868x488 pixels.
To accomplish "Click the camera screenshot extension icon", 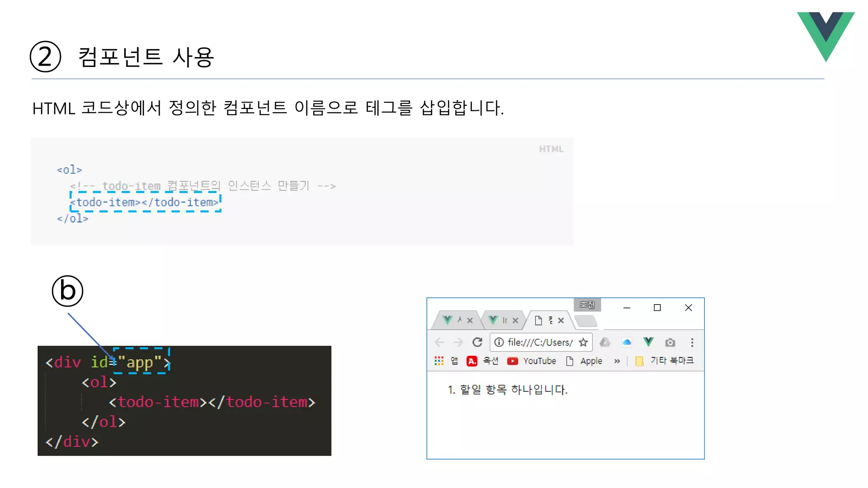I will coord(670,342).
